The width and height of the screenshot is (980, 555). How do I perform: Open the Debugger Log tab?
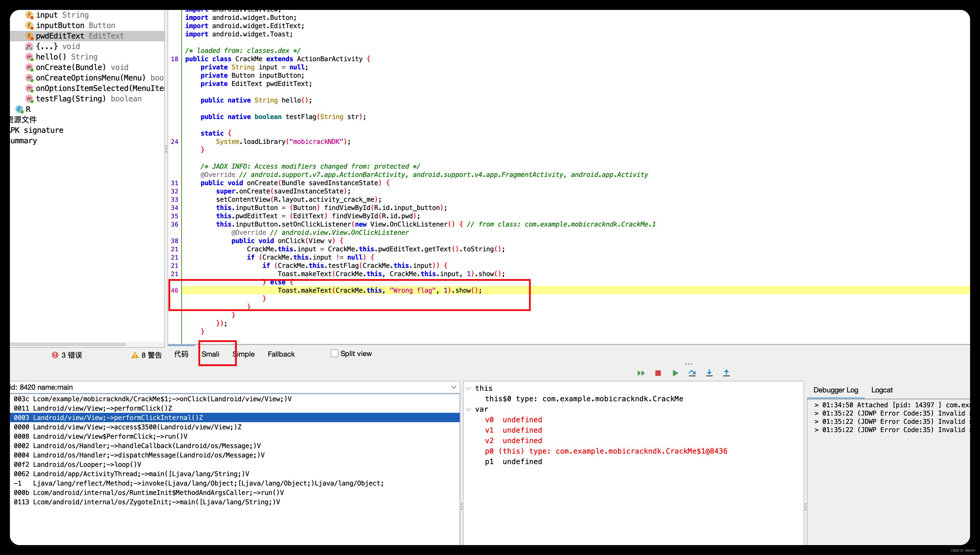[x=836, y=390]
